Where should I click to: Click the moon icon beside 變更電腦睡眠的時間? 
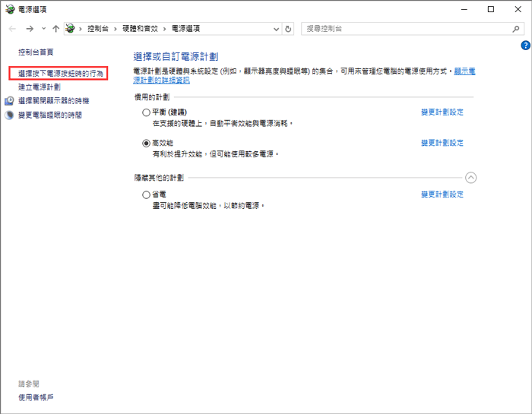point(10,115)
